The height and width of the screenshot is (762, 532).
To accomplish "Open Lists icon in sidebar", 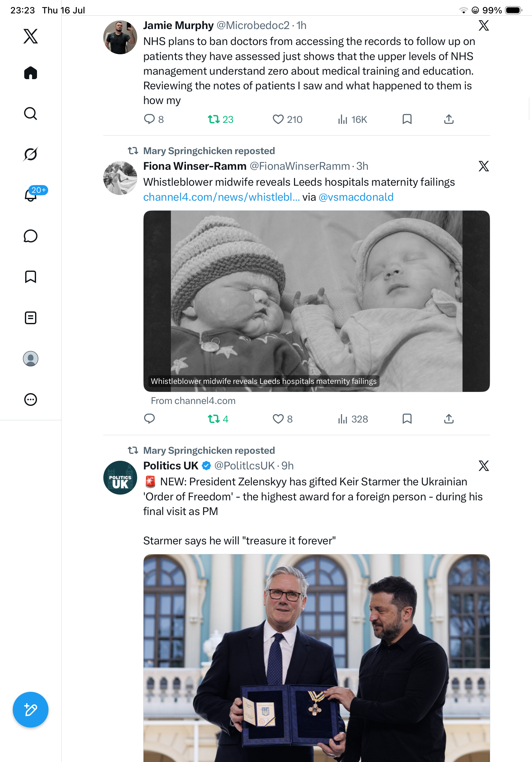I will pos(31,318).
